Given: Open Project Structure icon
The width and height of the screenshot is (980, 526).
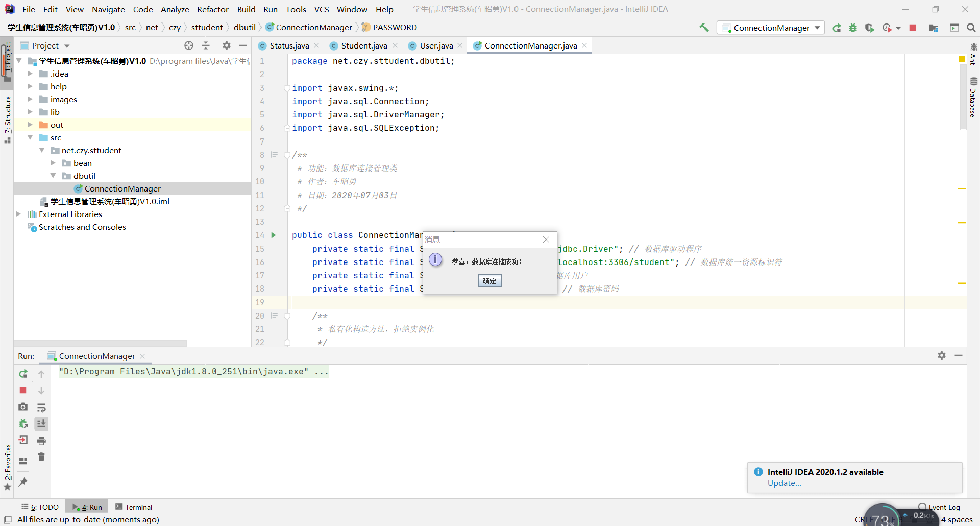Looking at the screenshot, I should tap(934, 28).
